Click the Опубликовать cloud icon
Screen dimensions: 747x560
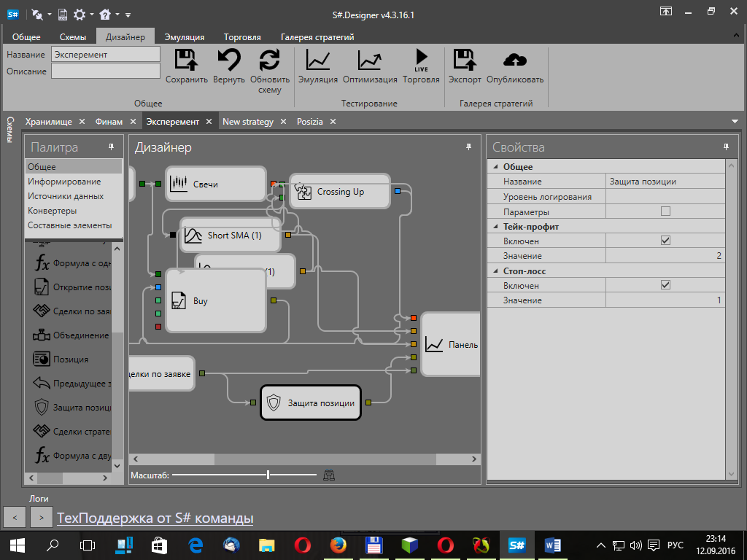point(515,60)
